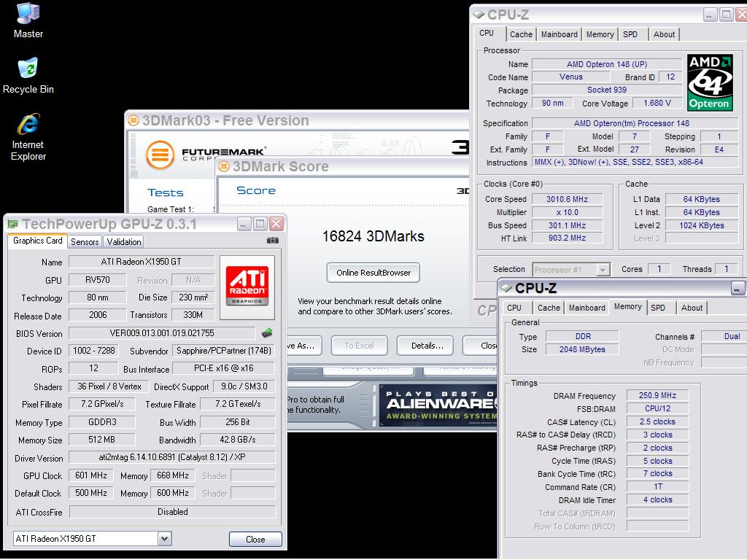Viewport: 747px width, 560px height.
Task: Open the Cache tab in upper CPU-Z
Action: (x=521, y=34)
